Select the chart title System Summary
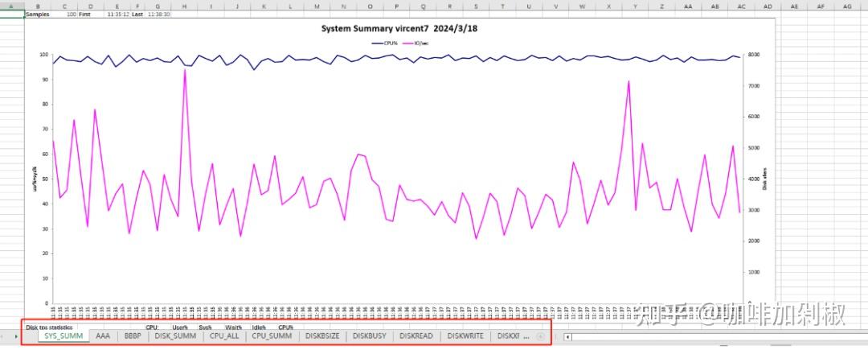This screenshot has width=868, height=350. (399, 28)
